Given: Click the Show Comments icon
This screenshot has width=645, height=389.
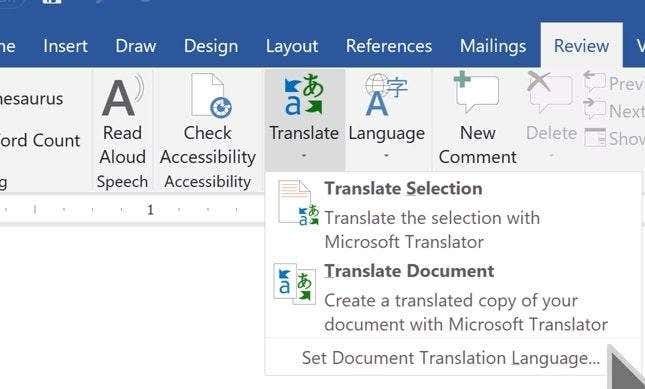Looking at the screenshot, I should point(595,138).
